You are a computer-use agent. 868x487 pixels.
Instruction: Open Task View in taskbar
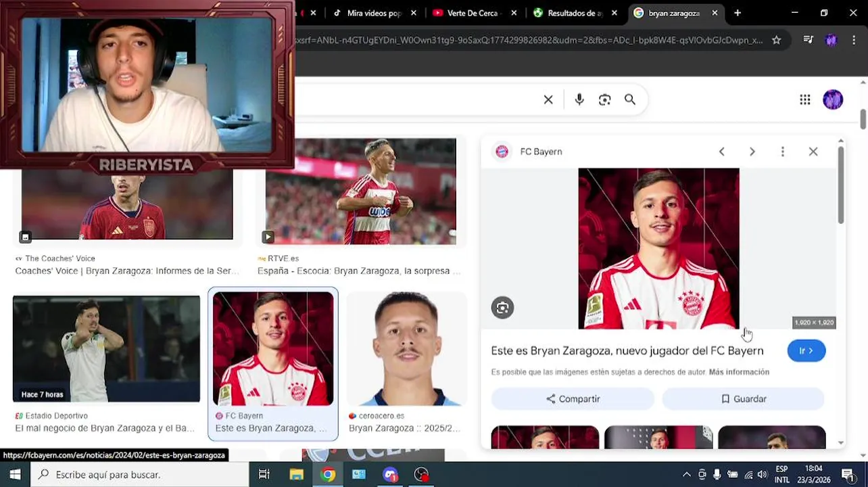264,475
